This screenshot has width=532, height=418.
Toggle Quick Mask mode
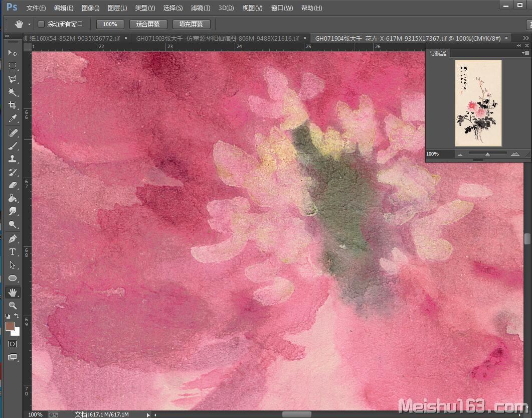13,344
